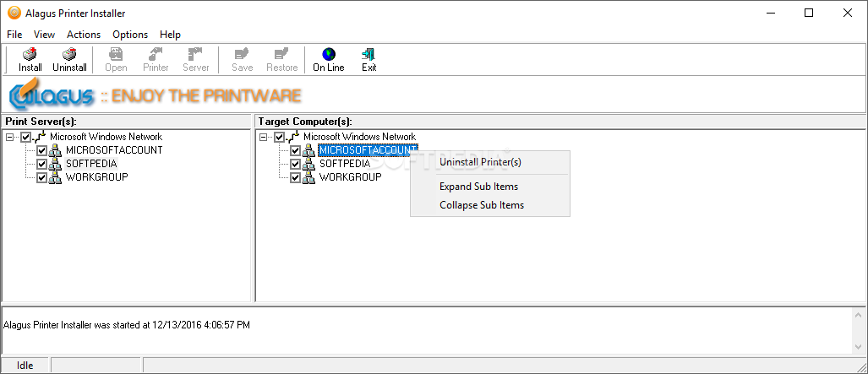Click the log panel scroll down arrow
The image size is (868, 374).
[x=859, y=348]
